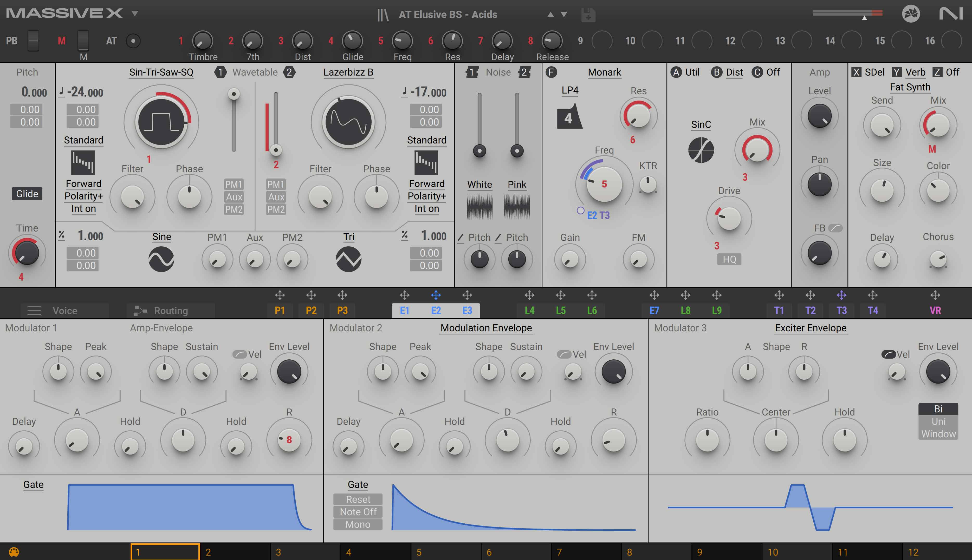The image size is (972, 560).
Task: Enable the Mono option under Gate
Action: click(x=358, y=524)
